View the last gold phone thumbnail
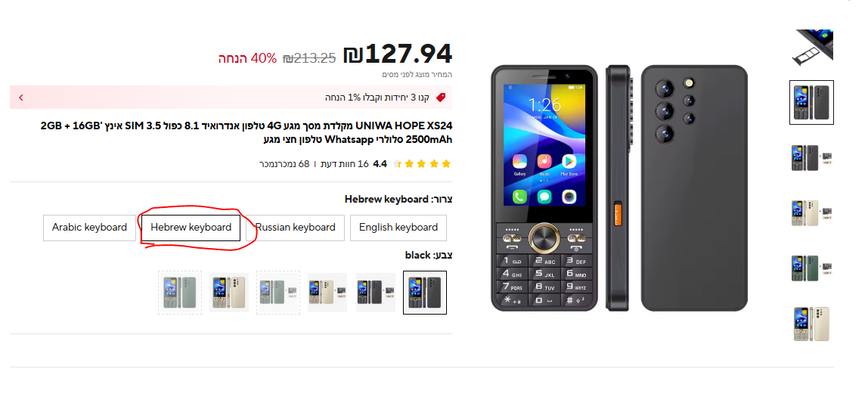The height and width of the screenshot is (400, 868). (811, 324)
